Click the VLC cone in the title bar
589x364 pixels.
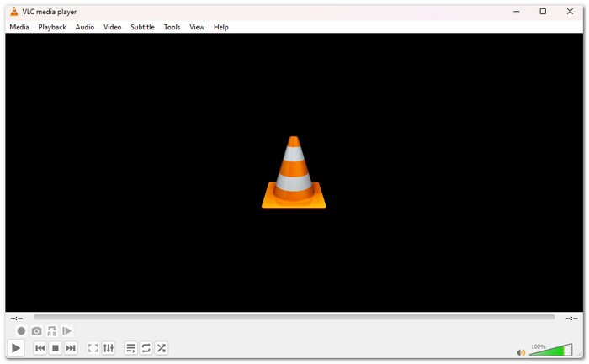[14, 12]
